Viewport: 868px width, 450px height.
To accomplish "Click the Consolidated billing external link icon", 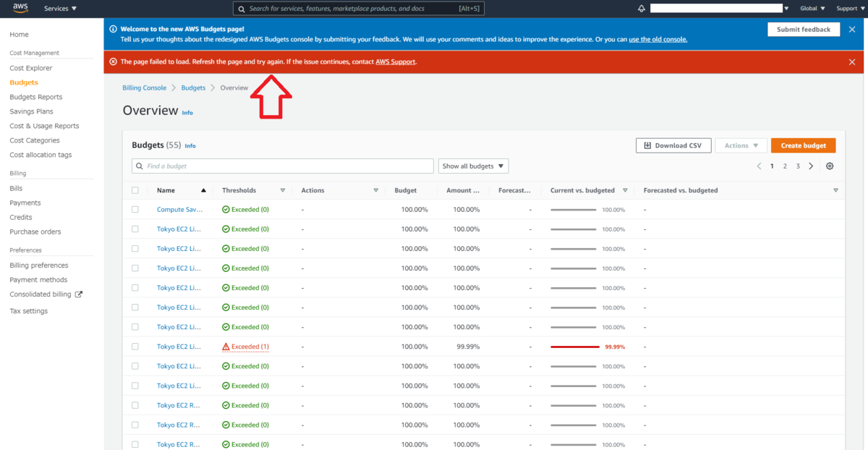I will 79,294.
